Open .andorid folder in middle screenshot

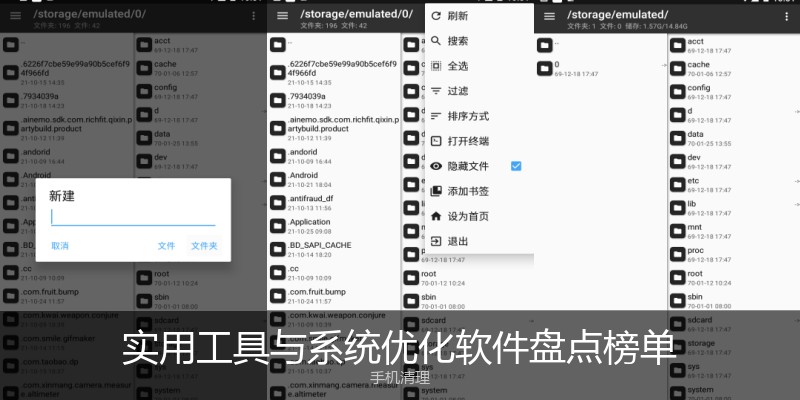coord(334,156)
